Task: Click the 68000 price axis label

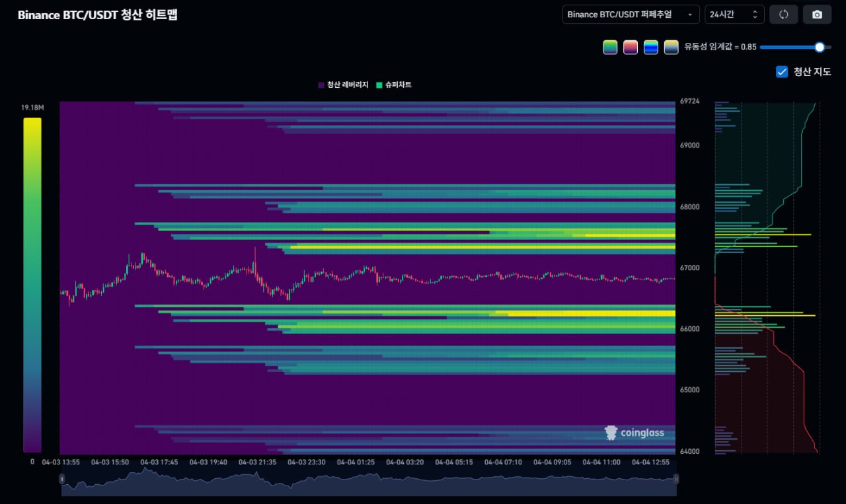Action: pos(690,207)
